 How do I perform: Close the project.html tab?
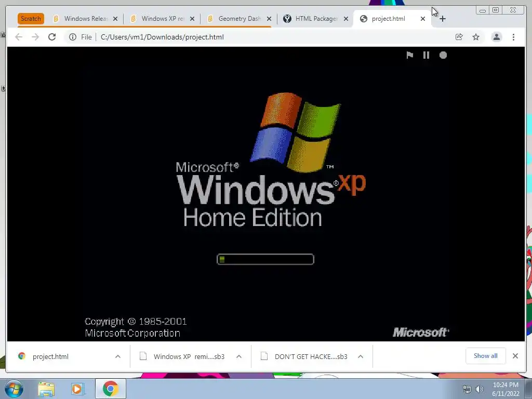[x=423, y=19]
